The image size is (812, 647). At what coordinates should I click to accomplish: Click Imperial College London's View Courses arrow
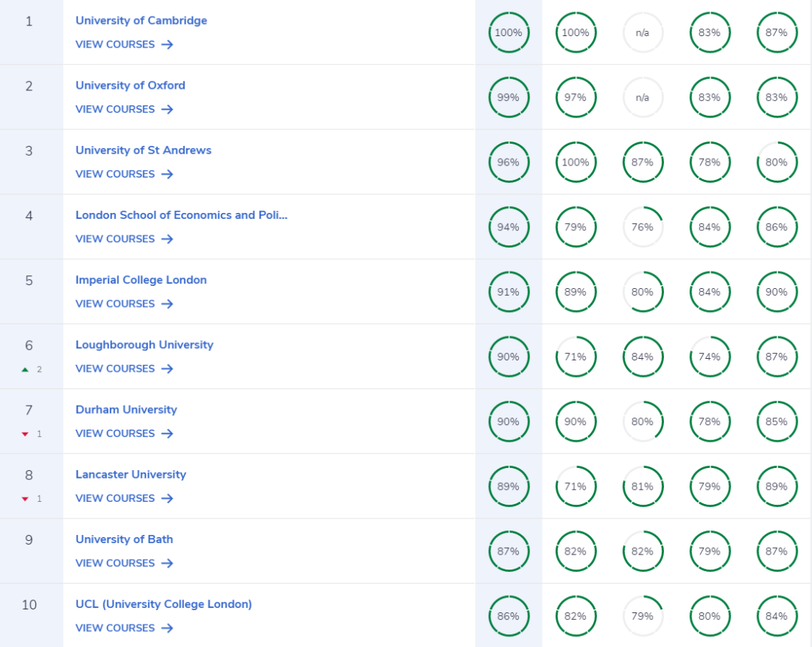pos(167,303)
